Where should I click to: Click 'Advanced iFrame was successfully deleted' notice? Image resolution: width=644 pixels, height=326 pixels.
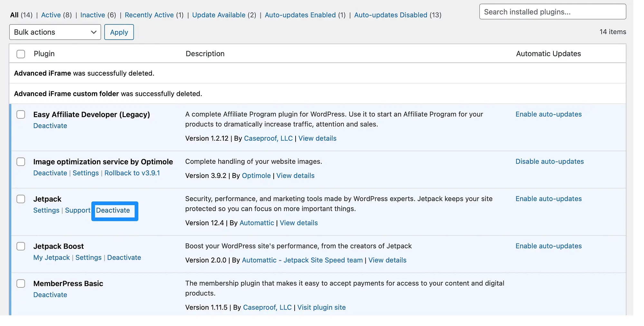point(84,73)
